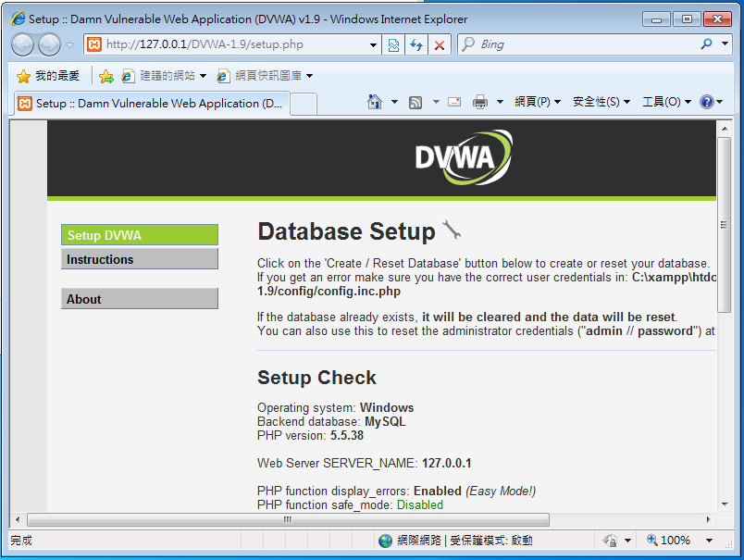Click the horizontal scrollbar thumb
This screenshot has height=560, width=744.
point(288,519)
